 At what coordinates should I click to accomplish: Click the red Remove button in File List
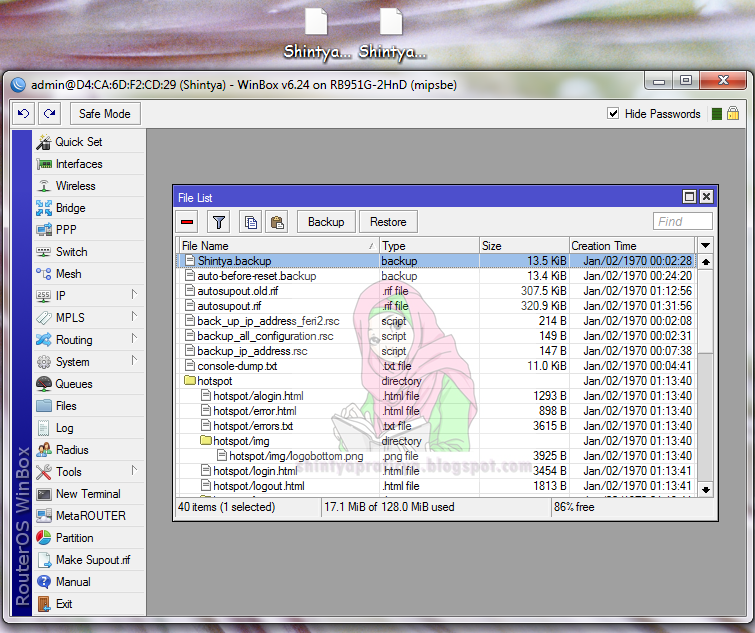tap(187, 222)
